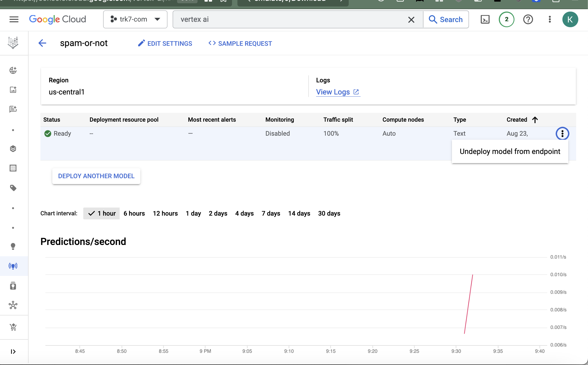Click EDIT SETTINGS for spam-or-not endpoint
Screen dimensions: 588x365
pos(165,43)
